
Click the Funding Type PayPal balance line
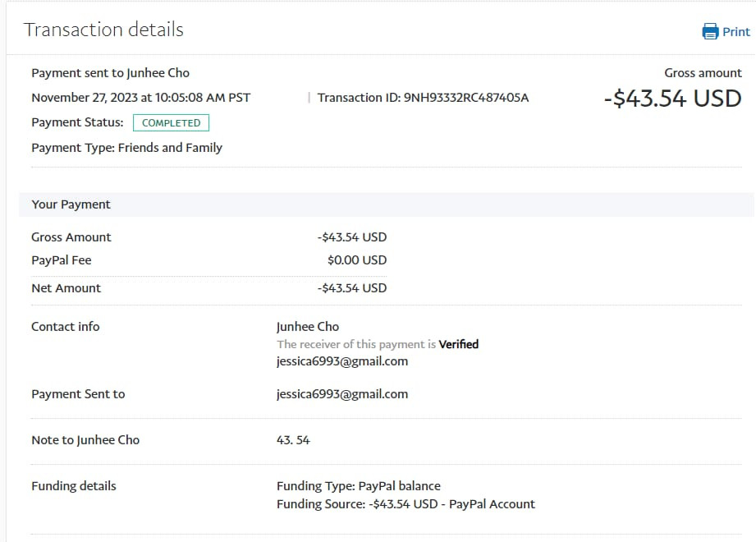tap(359, 486)
